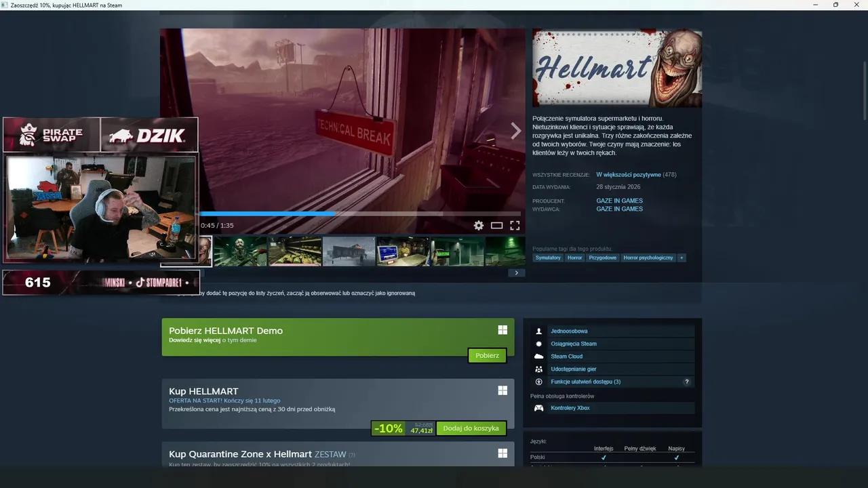
Task: Click the streamer webcam overlay
Action: (100, 207)
